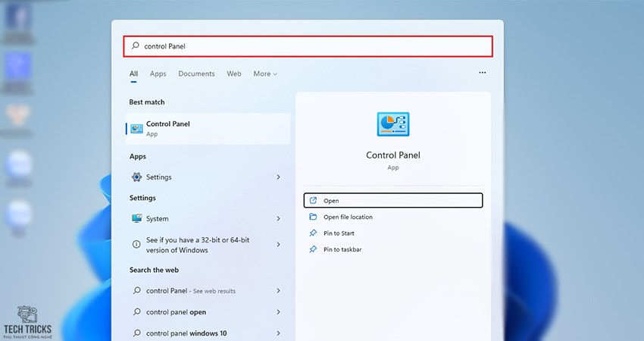
Task: Switch to the Web filter tab
Action: [x=233, y=74]
